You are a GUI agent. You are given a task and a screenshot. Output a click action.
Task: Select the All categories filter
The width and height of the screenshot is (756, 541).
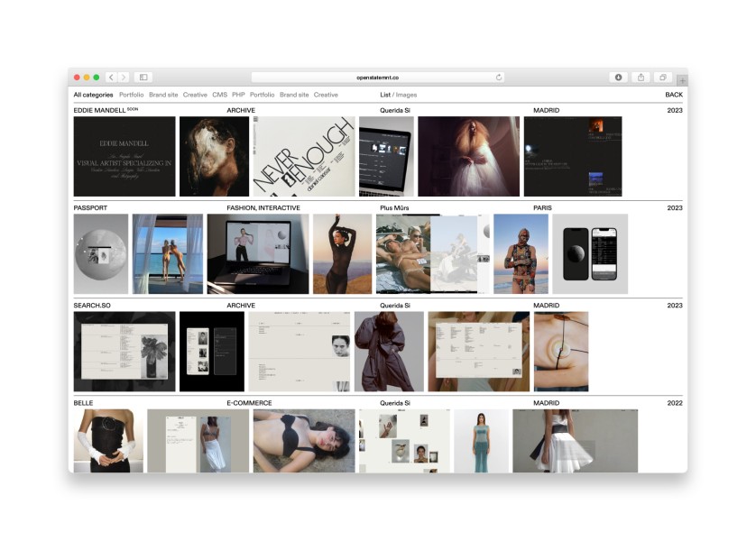pos(93,95)
